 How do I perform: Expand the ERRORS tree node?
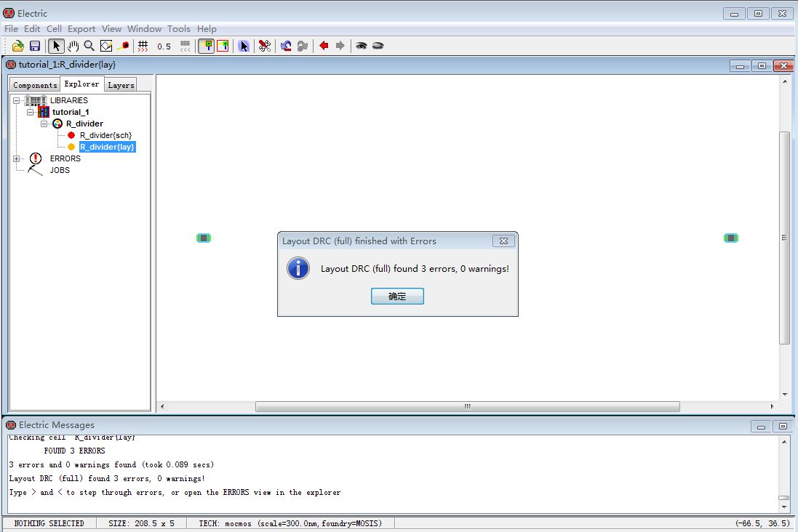coord(16,158)
